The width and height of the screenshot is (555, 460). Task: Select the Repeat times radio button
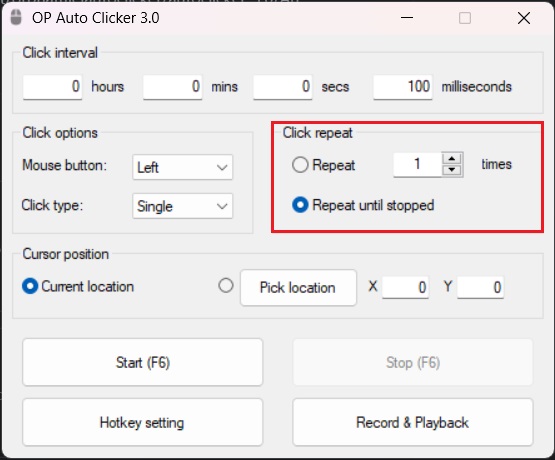[300, 165]
